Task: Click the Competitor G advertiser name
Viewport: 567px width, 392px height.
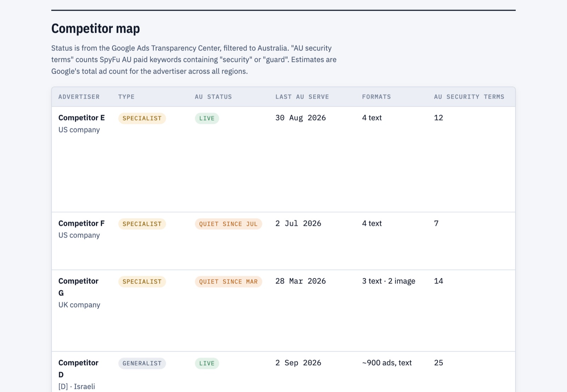Action: point(78,287)
